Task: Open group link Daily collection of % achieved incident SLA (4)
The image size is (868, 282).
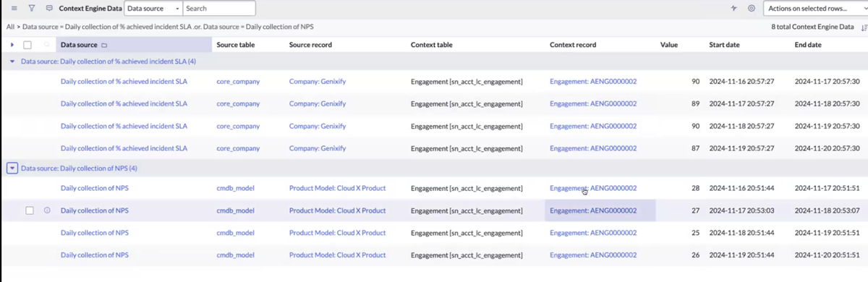Action: [109, 61]
